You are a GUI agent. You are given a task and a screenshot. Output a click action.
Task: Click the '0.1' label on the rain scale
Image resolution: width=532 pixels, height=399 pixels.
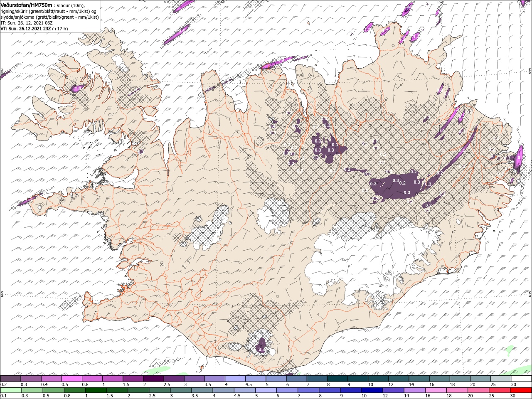point(4,396)
